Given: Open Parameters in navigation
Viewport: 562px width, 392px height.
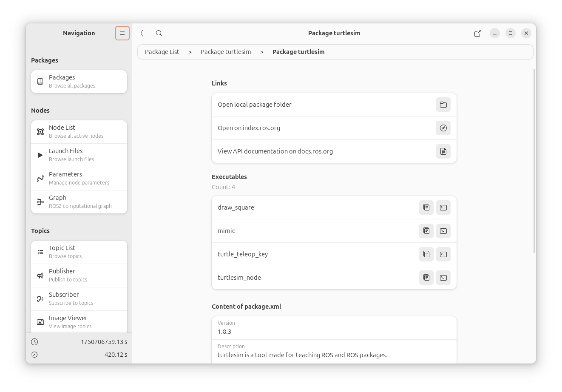Looking at the screenshot, I should click(79, 179).
